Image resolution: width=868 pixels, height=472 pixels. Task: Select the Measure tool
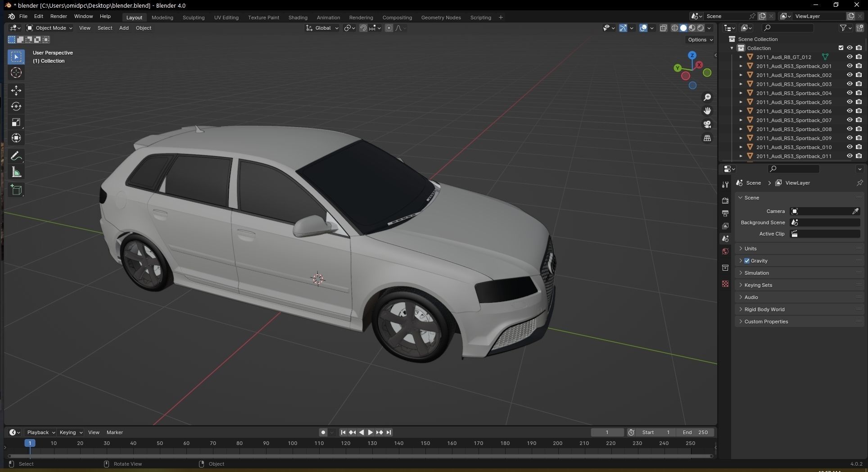pos(16,172)
